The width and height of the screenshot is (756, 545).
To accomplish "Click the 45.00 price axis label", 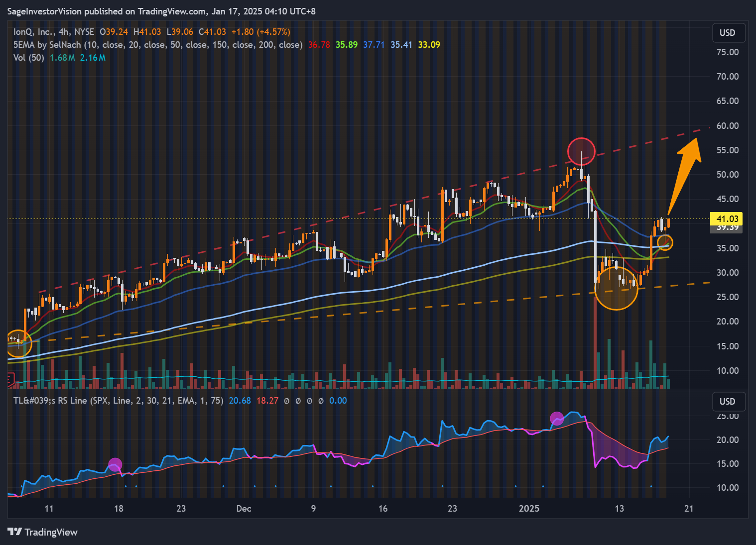I will coord(727,199).
